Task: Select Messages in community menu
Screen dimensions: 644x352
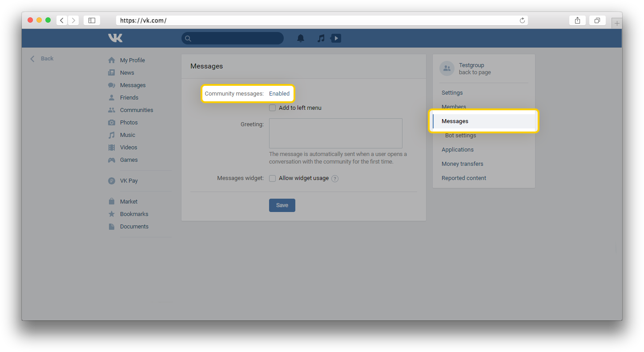Action: point(484,121)
